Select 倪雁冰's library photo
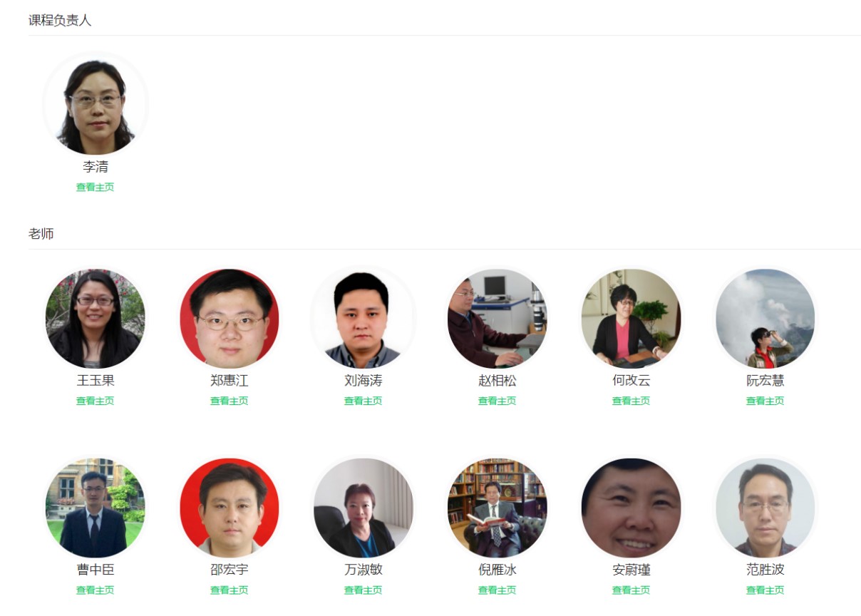The image size is (861, 616). [x=497, y=508]
